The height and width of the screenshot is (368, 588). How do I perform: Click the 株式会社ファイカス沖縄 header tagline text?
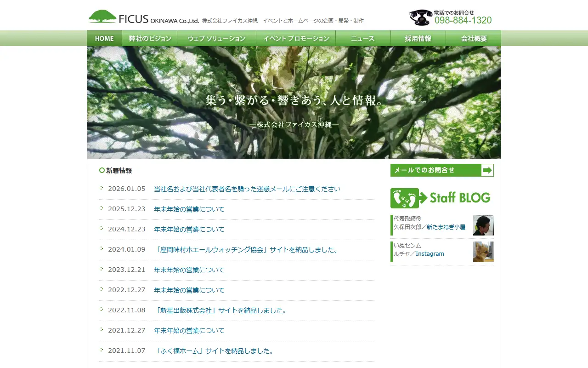click(283, 21)
